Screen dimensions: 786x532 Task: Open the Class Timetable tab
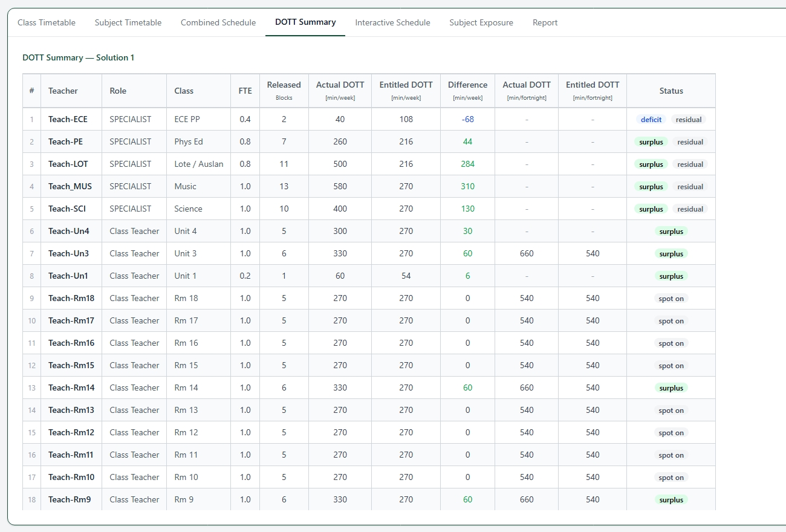[47, 22]
